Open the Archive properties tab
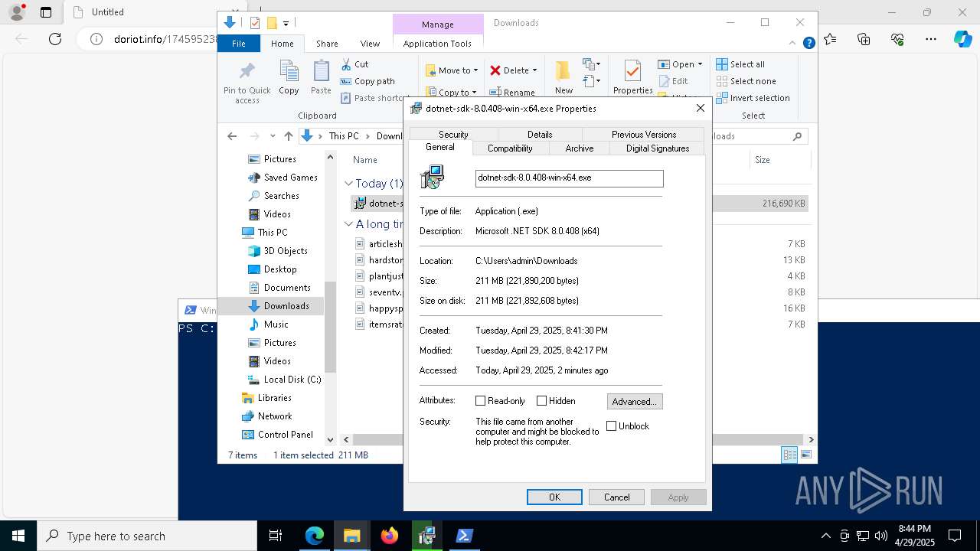 click(x=580, y=148)
